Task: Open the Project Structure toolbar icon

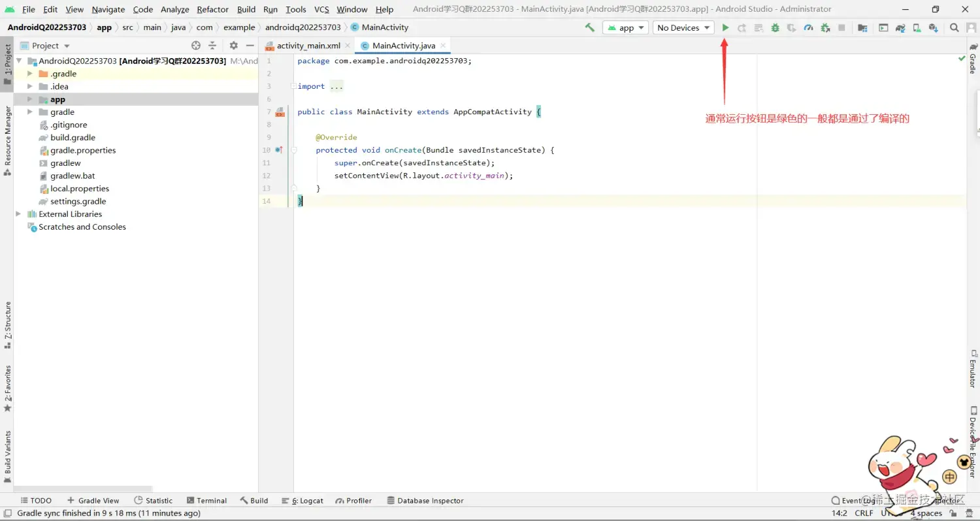Action: 862,27
